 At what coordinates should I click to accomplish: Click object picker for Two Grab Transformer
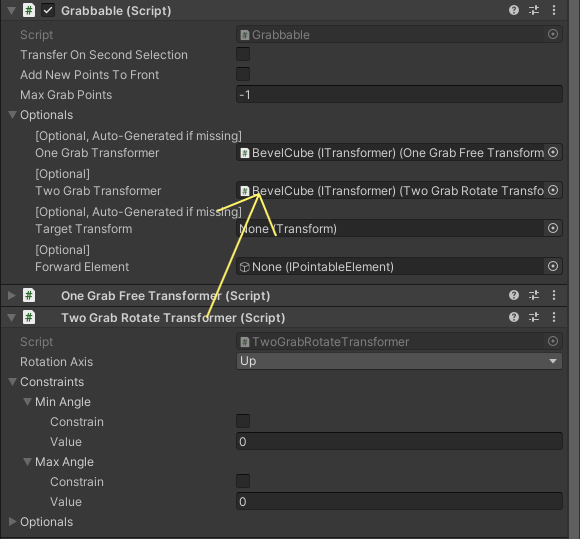[553, 191]
